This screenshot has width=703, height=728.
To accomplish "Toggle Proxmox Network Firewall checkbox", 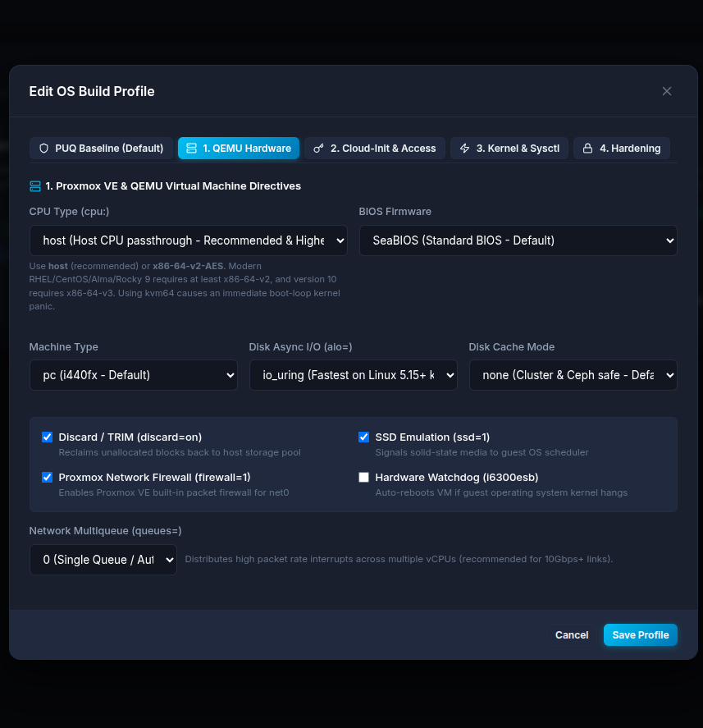I will tap(47, 478).
